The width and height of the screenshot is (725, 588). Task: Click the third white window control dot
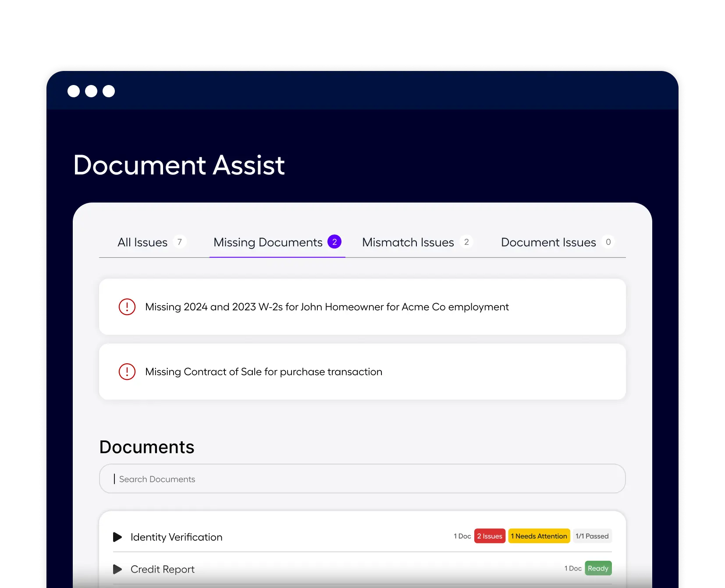point(109,91)
